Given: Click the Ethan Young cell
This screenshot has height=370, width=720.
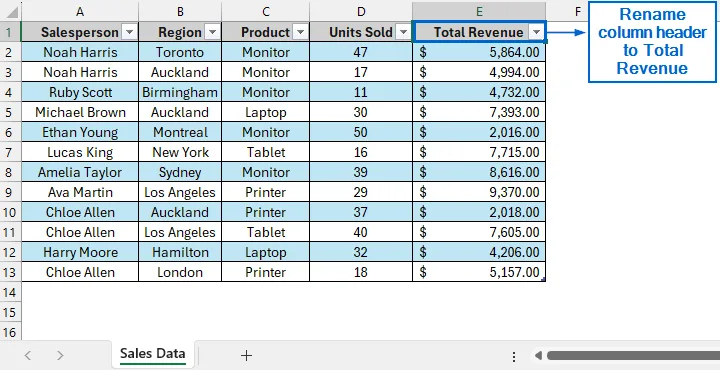Looking at the screenshot, I should click(x=80, y=132).
